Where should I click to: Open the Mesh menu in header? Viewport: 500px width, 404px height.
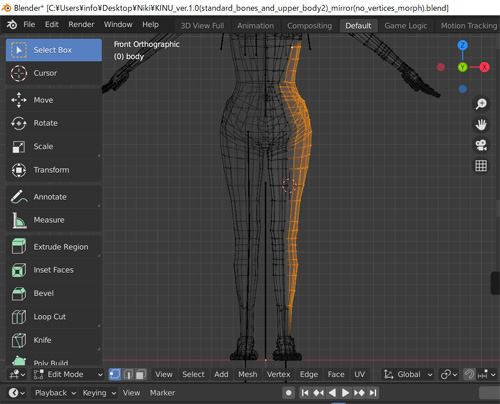pos(247,375)
